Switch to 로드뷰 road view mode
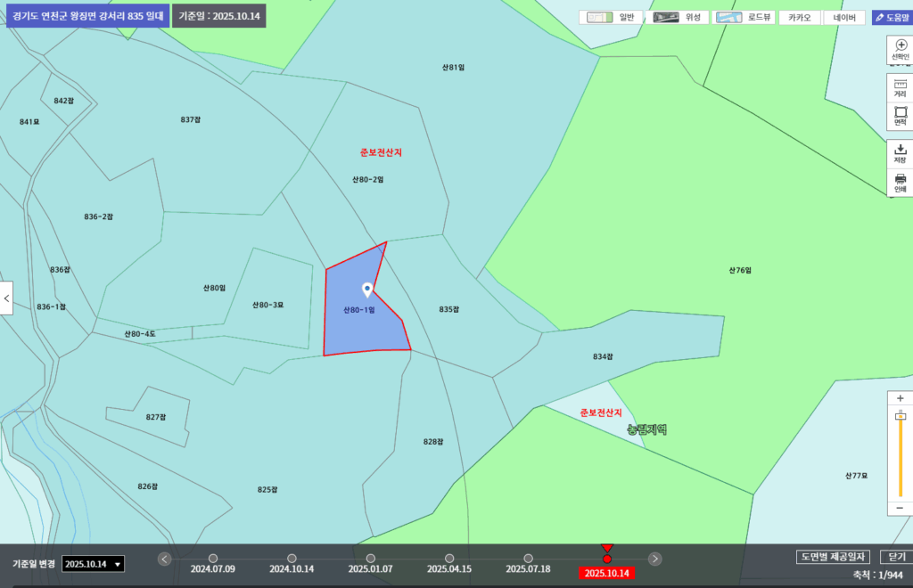 coord(744,18)
